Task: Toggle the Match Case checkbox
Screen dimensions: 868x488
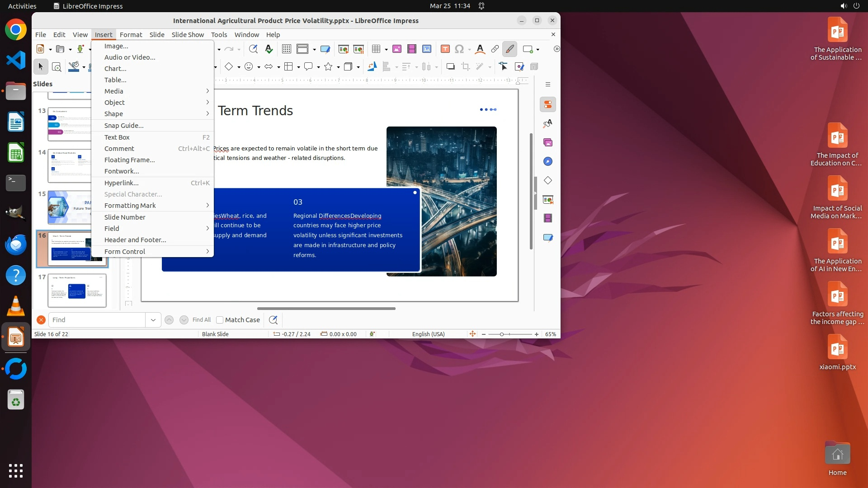Action: point(220,320)
